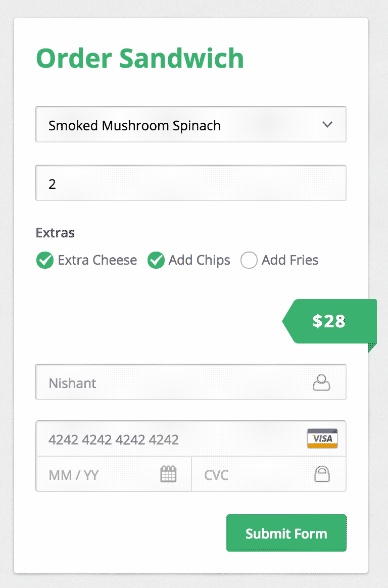Click the Order Sandwich heading
This screenshot has height=588, width=388.
coord(140,59)
